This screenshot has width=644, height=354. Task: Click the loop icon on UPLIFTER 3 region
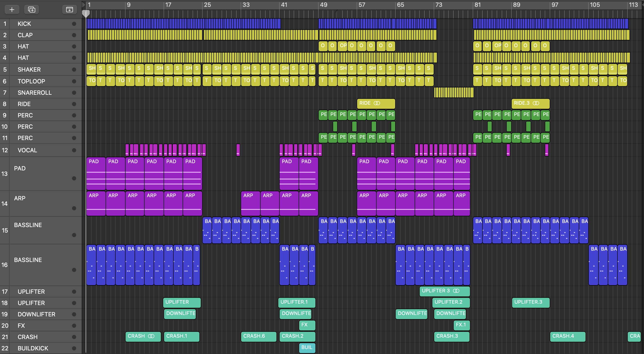pos(456,291)
